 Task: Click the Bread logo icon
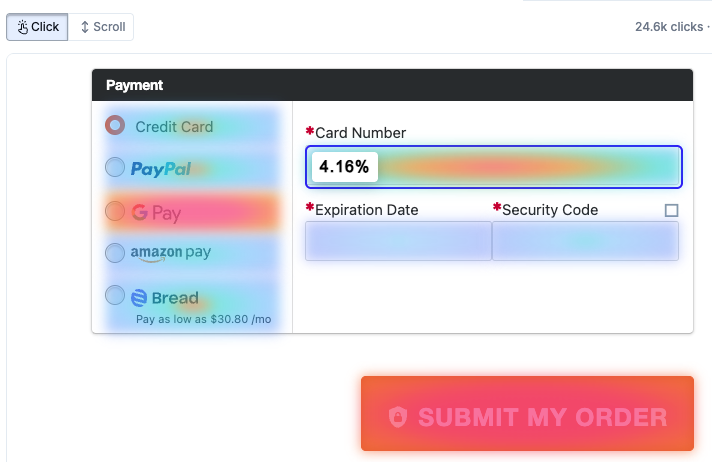(x=139, y=297)
